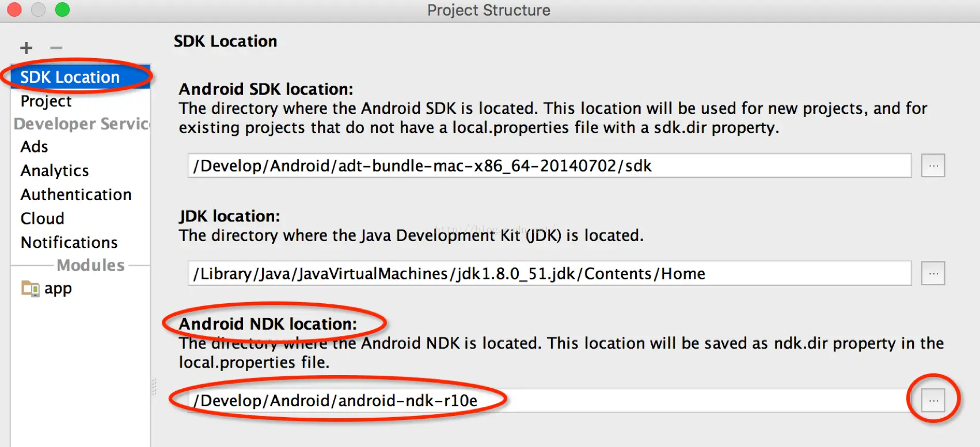This screenshot has width=980, height=447.
Task: Browse for the Android SDK location folder
Action: [x=933, y=166]
